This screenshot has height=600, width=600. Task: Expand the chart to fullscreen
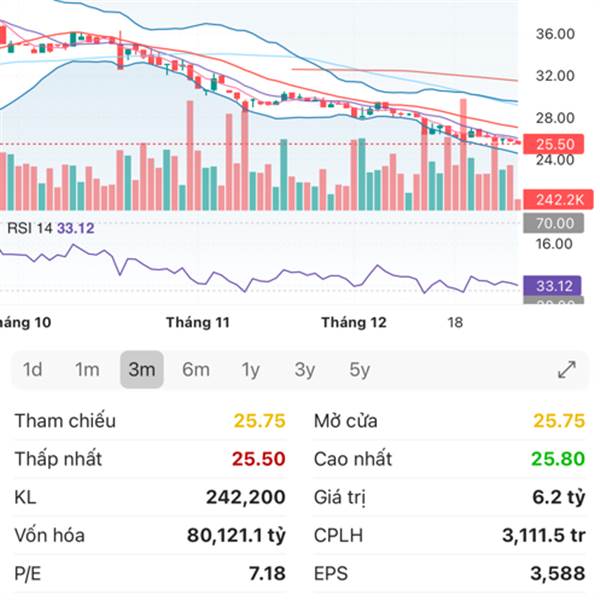click(x=567, y=370)
